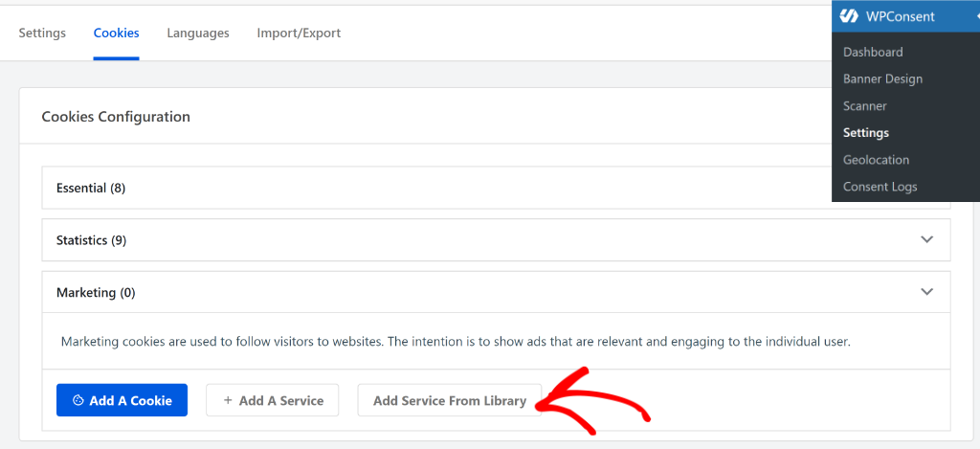
Task: Click the Marketing (0) heading
Action: pos(96,292)
